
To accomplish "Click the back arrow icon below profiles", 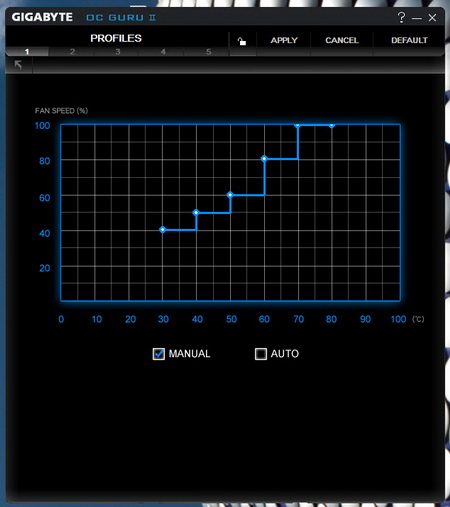I will click(x=18, y=64).
